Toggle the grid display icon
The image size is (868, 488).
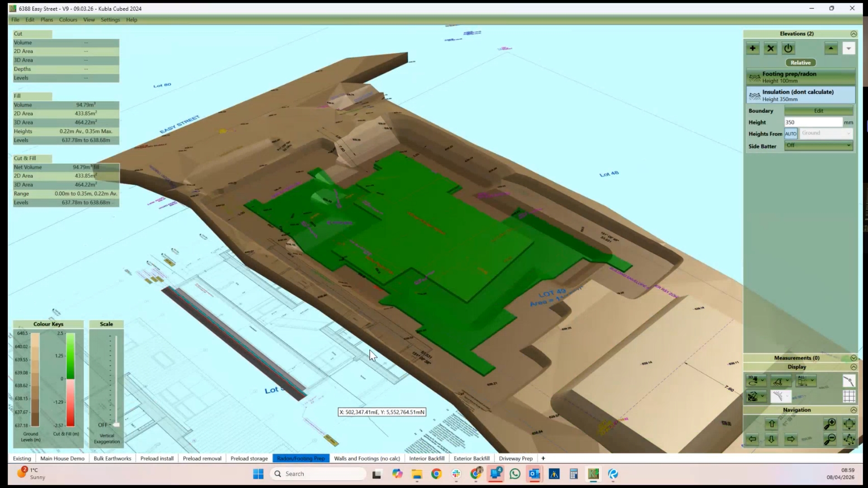(x=849, y=396)
